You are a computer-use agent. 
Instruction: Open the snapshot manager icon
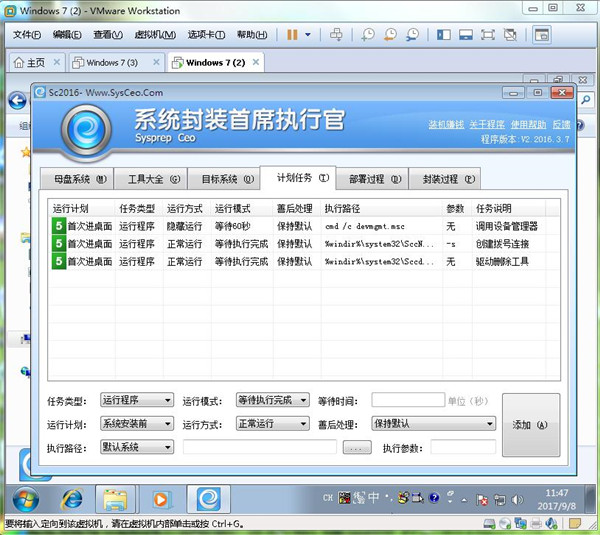coord(412,35)
